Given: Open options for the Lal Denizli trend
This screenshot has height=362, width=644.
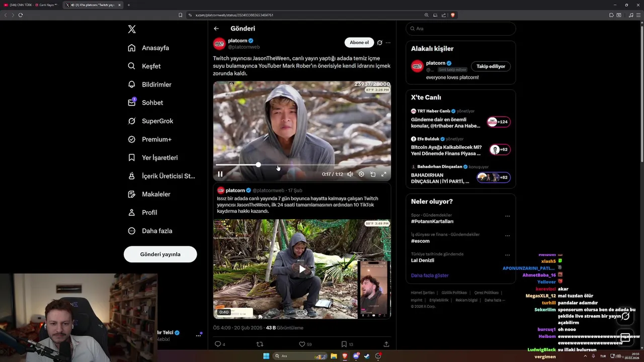Looking at the screenshot, I should [x=507, y=255].
